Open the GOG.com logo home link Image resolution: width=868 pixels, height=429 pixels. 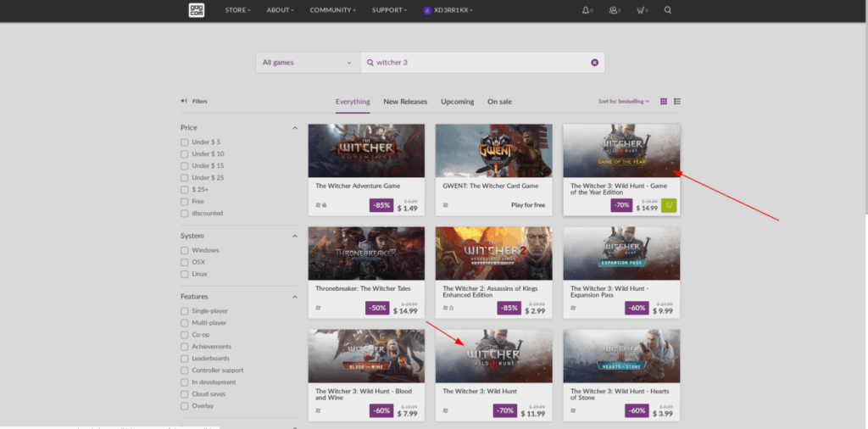click(197, 10)
